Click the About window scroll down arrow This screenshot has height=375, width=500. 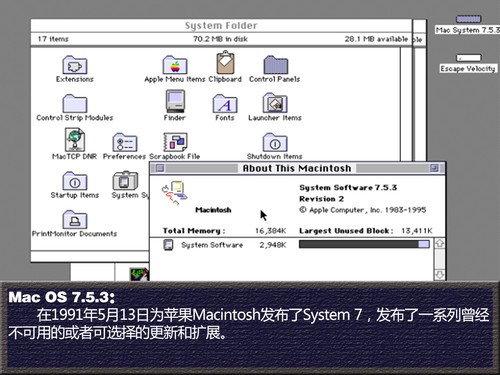click(x=440, y=275)
